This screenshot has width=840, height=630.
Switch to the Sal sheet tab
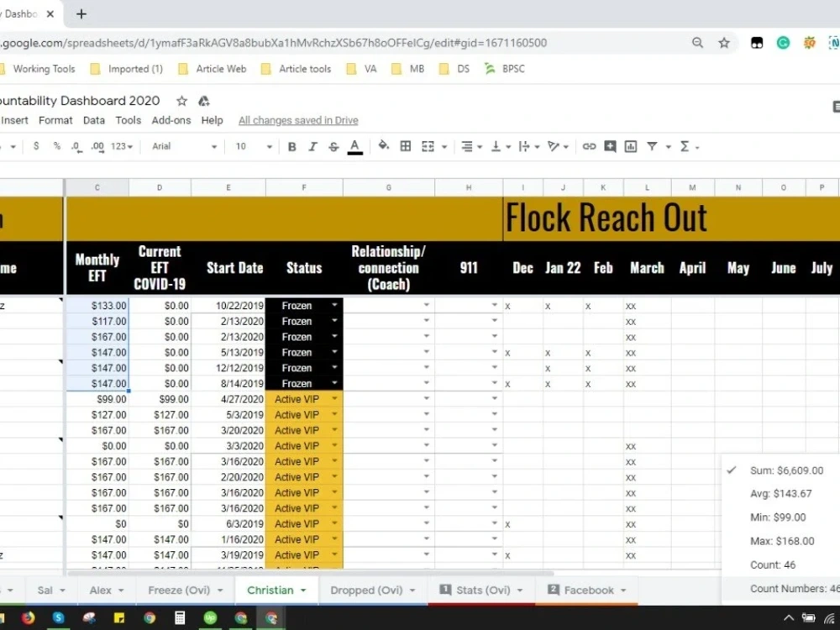coord(45,591)
